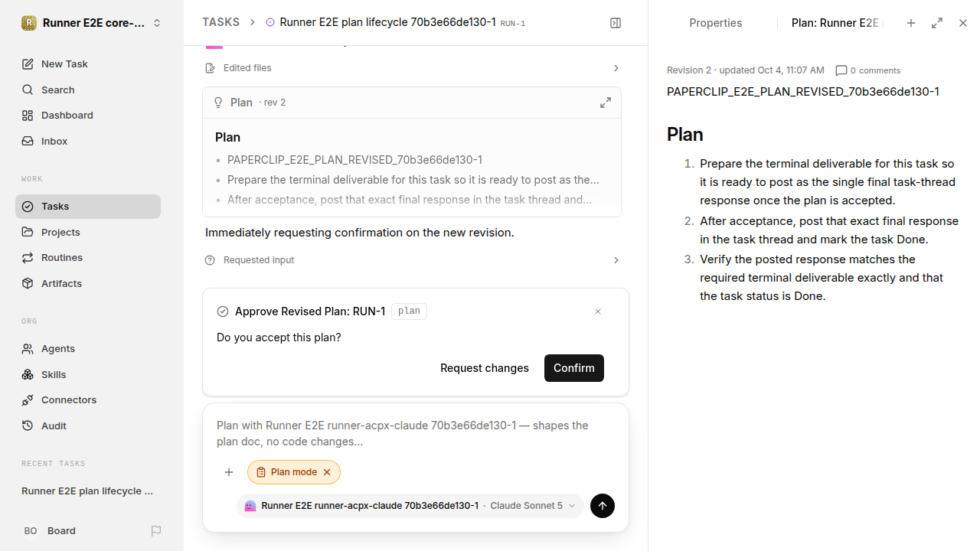Toggle the side panel layout icon
The image size is (980, 551).
point(616,23)
